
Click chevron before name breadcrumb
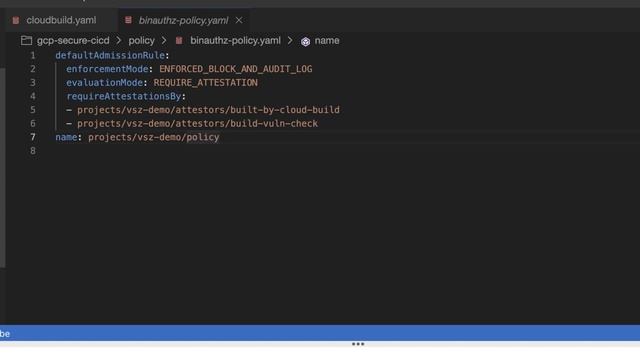pos(290,41)
